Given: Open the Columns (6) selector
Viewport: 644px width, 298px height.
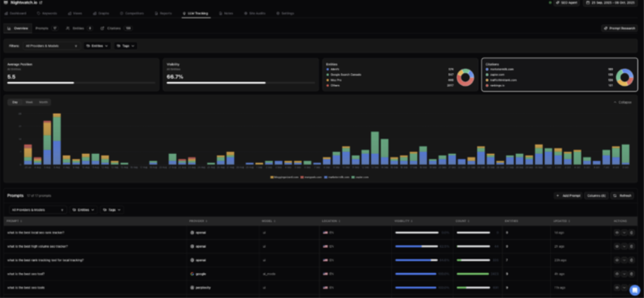Looking at the screenshot, I should tap(596, 195).
